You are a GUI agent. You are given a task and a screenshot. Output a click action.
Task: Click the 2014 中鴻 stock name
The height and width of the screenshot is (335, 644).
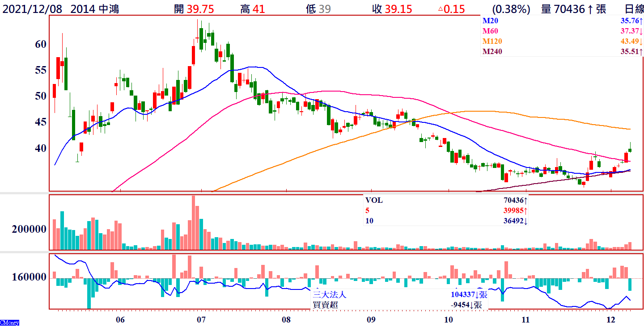click(x=95, y=9)
